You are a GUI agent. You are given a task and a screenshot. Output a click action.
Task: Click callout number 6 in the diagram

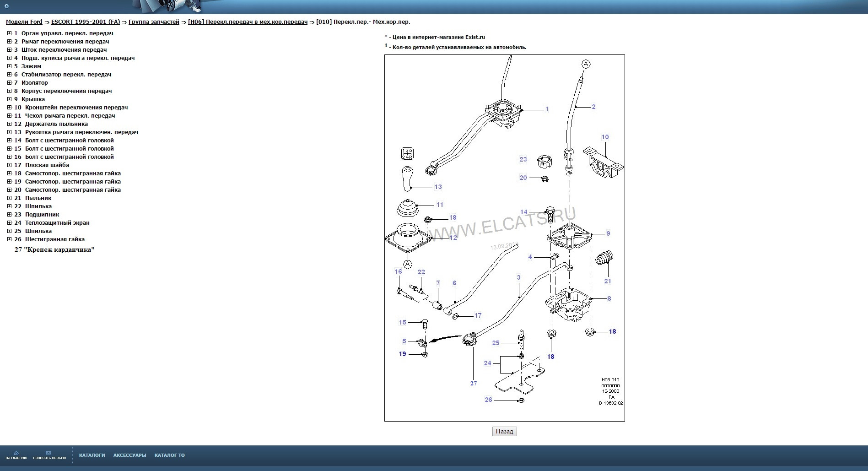tap(454, 283)
